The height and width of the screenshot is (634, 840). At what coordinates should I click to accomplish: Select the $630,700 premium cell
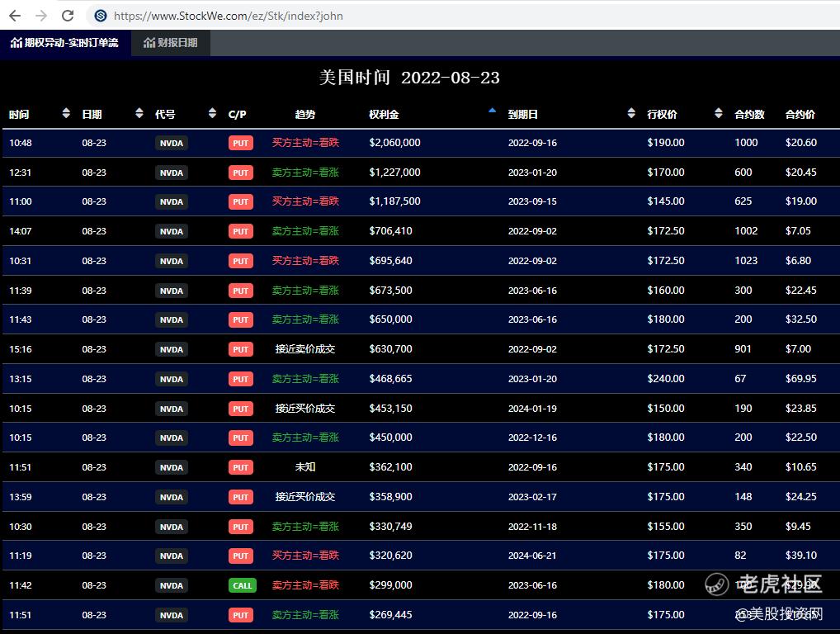[x=390, y=349]
